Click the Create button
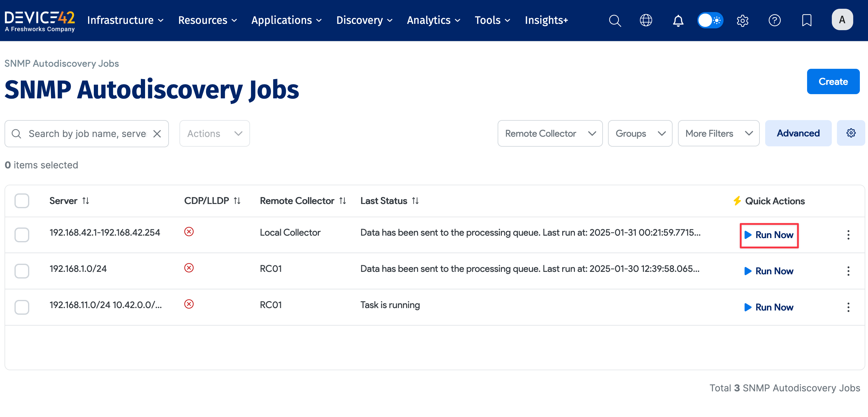Image resolution: width=868 pixels, height=417 pixels. click(x=833, y=81)
